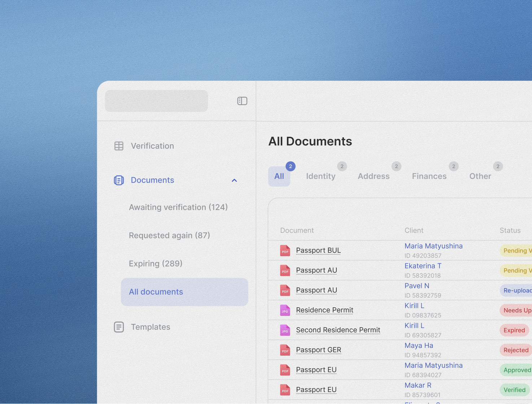532x404 pixels.
Task: Click the PDF icon beside Passport BUL
Action: [285, 250]
